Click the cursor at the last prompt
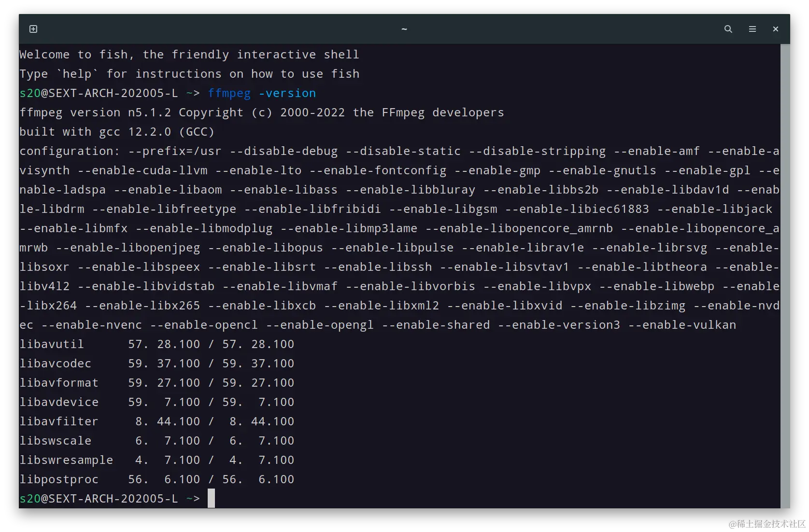 pyautogui.click(x=211, y=498)
